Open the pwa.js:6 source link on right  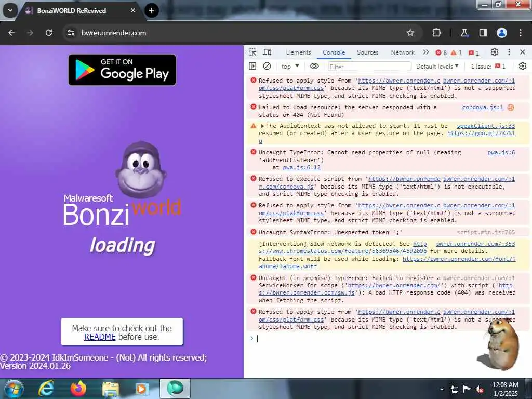[x=501, y=153]
